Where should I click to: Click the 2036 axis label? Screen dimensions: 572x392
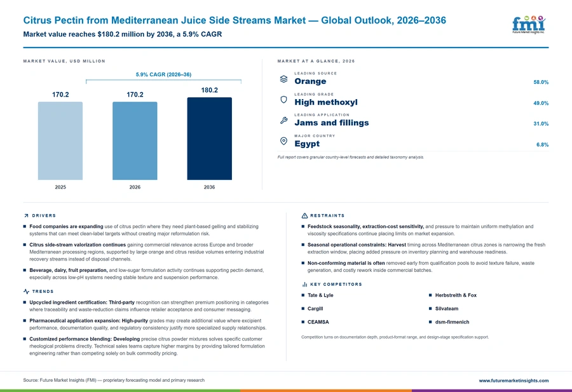pyautogui.click(x=209, y=187)
